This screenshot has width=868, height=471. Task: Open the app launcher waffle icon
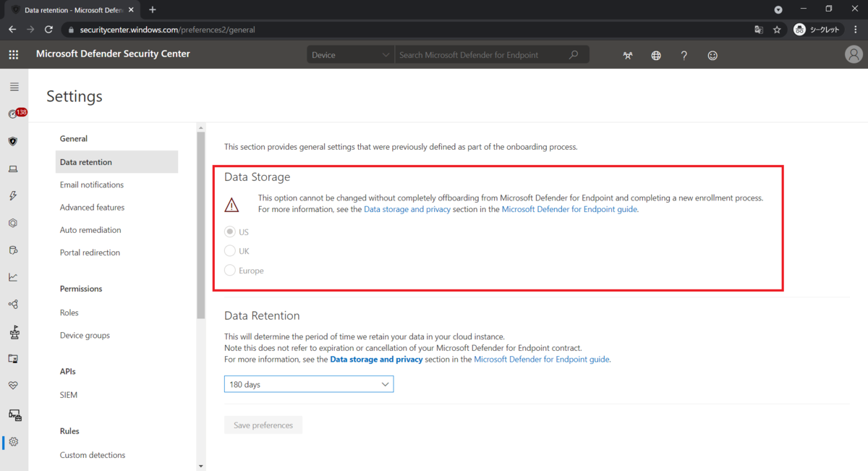(14, 55)
